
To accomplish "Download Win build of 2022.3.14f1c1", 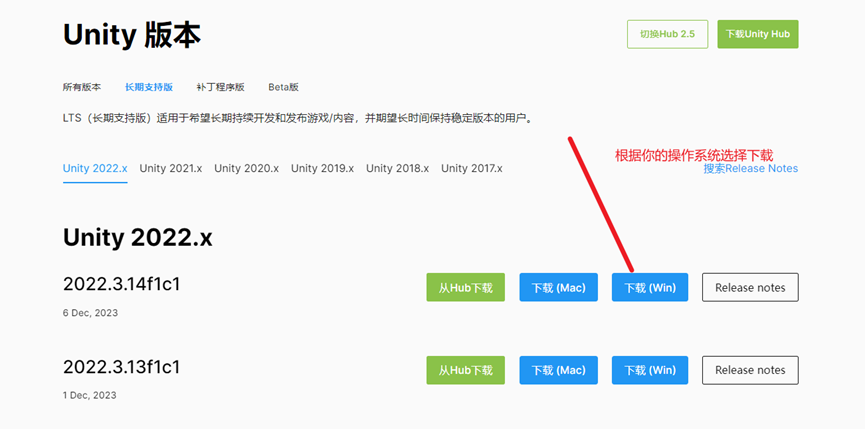I will pyautogui.click(x=650, y=287).
